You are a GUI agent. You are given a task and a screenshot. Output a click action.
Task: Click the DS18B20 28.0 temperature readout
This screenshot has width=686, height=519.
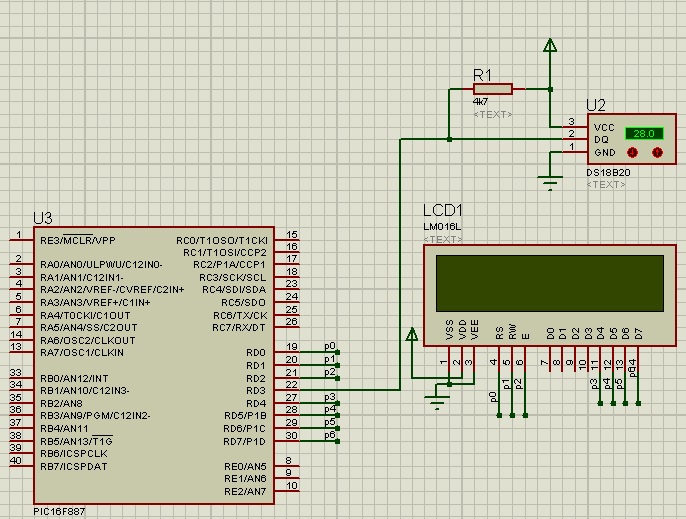[x=644, y=133]
